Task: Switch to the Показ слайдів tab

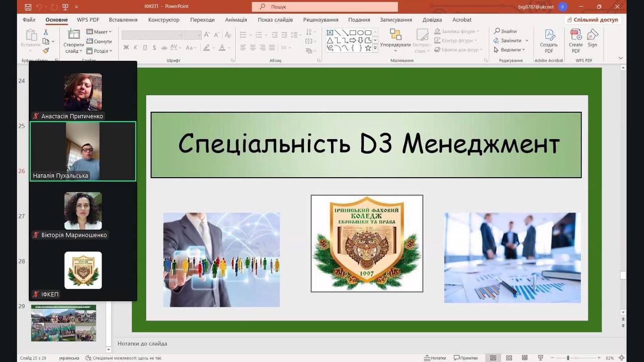Action: [x=275, y=20]
